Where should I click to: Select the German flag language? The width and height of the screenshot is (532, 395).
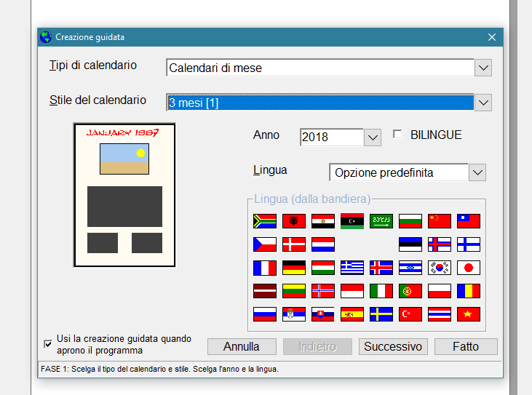click(294, 268)
